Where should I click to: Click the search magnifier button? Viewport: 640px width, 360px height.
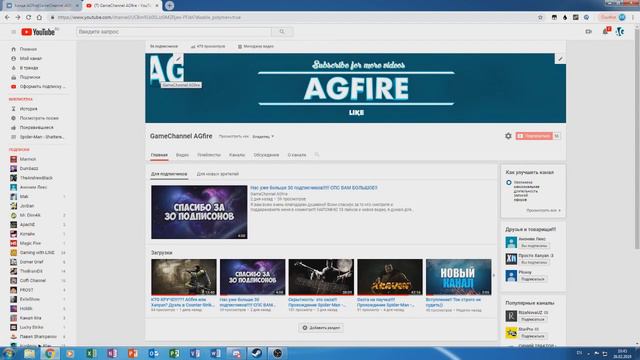click(282, 31)
